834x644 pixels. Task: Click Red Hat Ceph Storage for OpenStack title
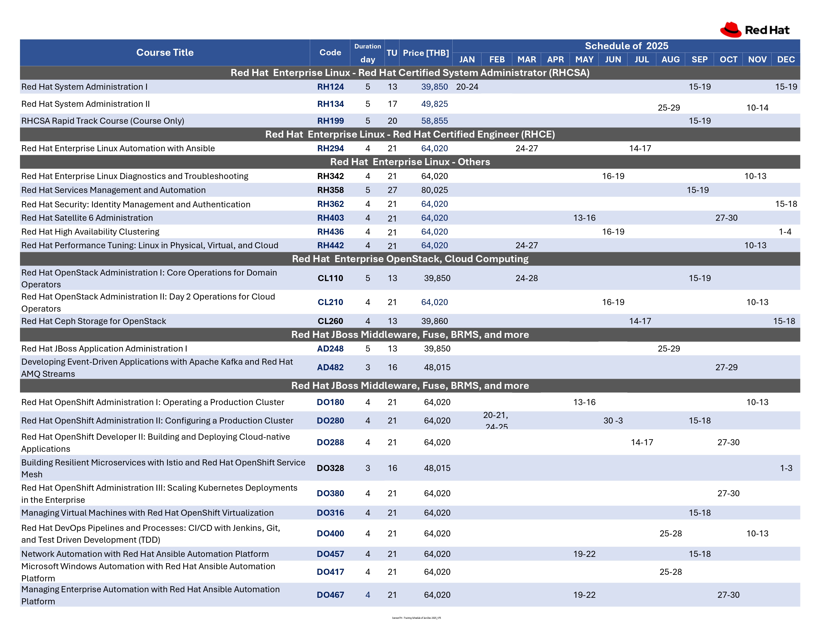click(x=94, y=321)
